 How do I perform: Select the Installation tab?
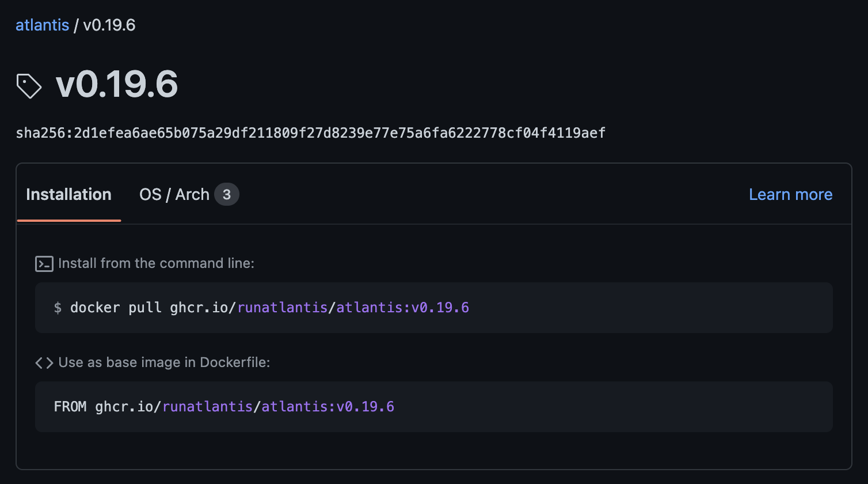(68, 194)
